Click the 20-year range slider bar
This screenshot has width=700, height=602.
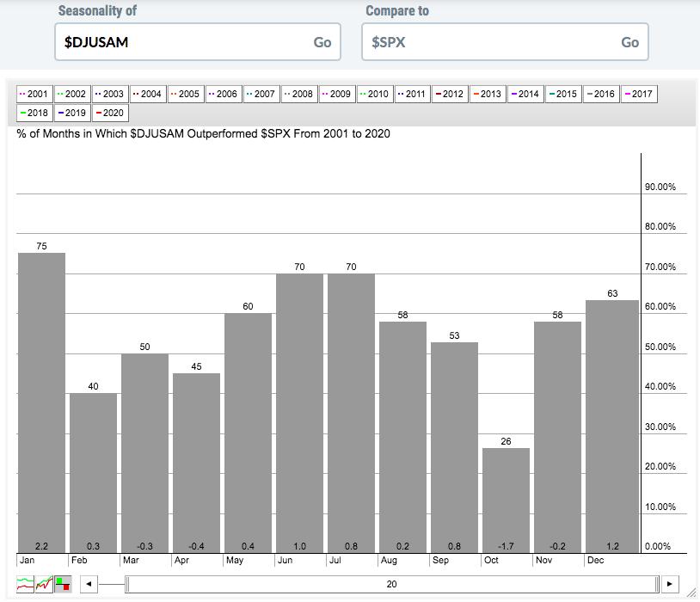tap(392, 584)
